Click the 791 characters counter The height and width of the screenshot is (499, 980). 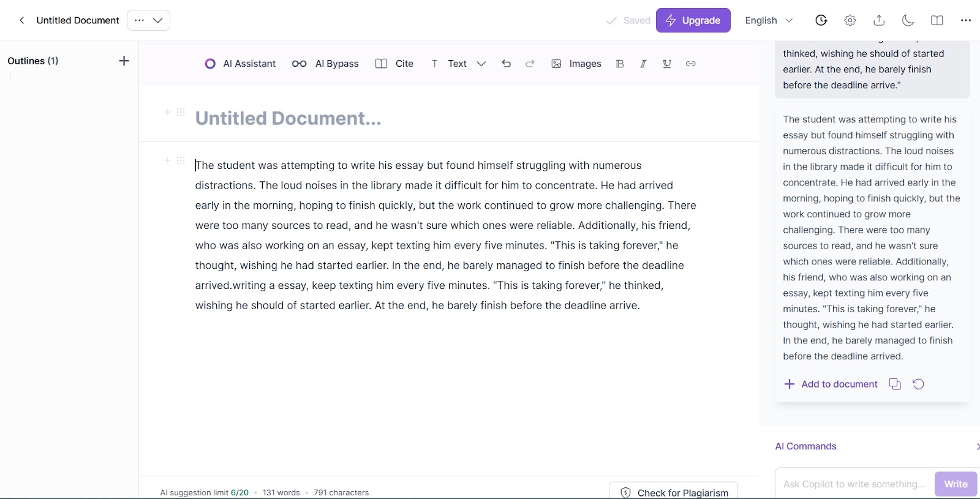click(x=341, y=492)
